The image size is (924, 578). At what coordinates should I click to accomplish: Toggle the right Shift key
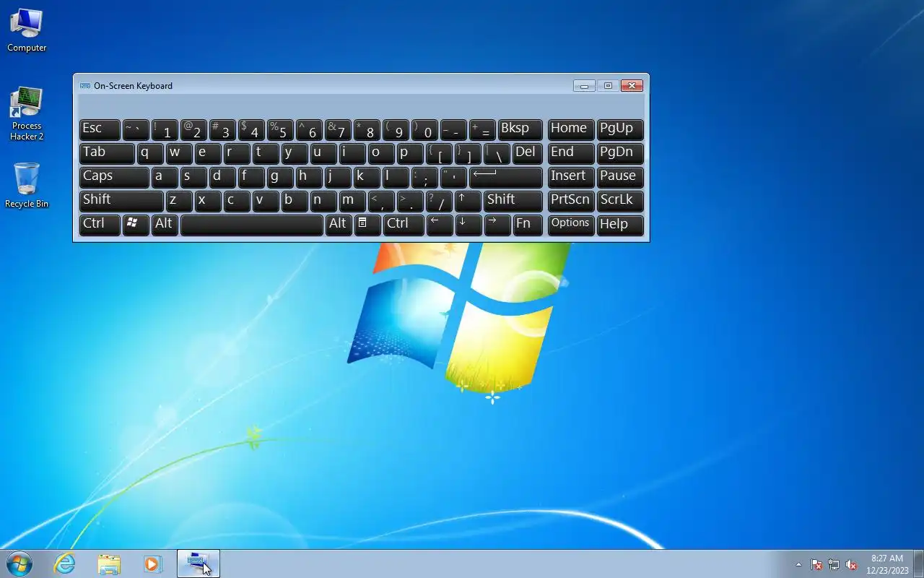point(513,201)
